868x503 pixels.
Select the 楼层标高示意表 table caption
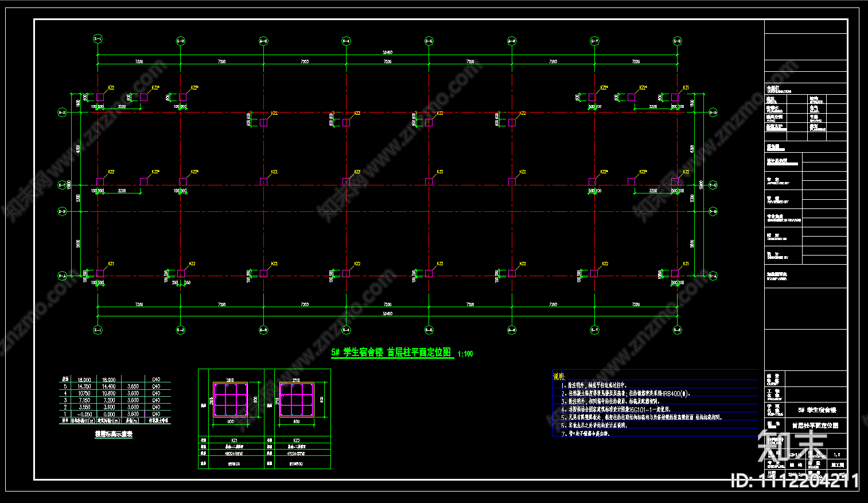pyautogui.click(x=114, y=435)
